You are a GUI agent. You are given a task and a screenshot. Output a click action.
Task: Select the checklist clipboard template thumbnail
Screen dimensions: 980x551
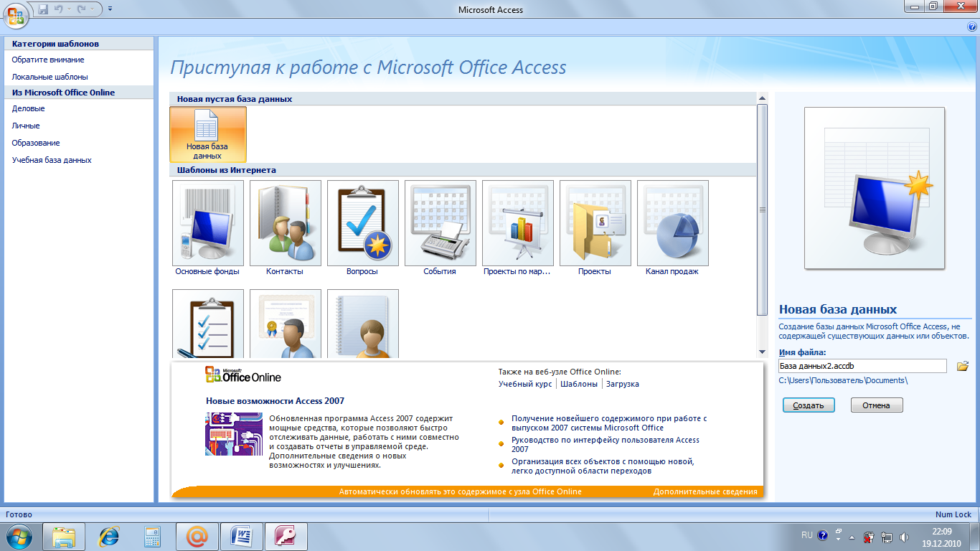208,324
